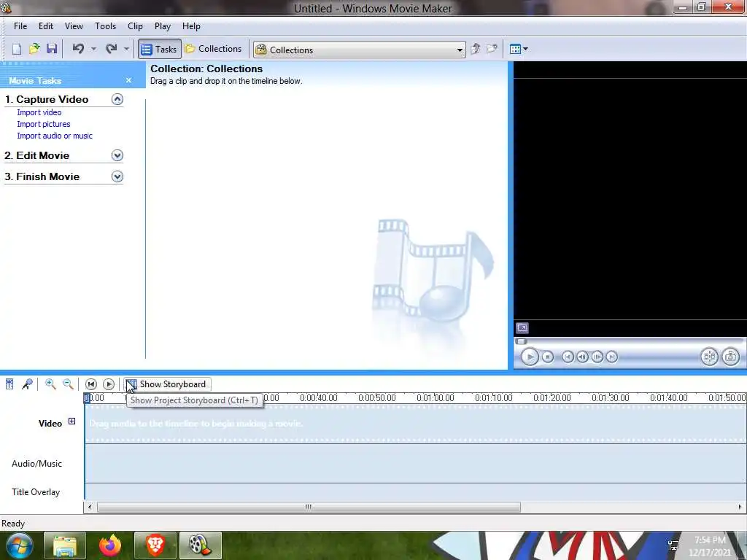
Task: Zoom out on the timeline
Action: point(68,384)
